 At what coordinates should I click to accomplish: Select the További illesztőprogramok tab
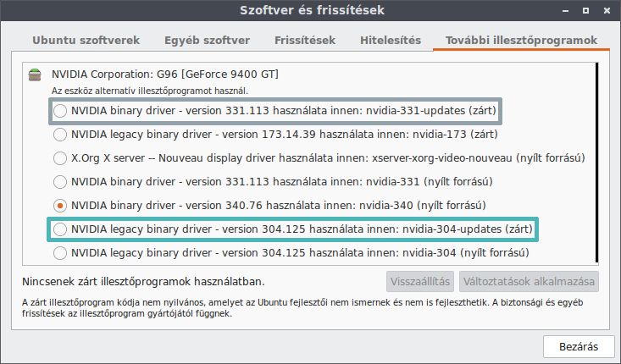click(x=521, y=41)
